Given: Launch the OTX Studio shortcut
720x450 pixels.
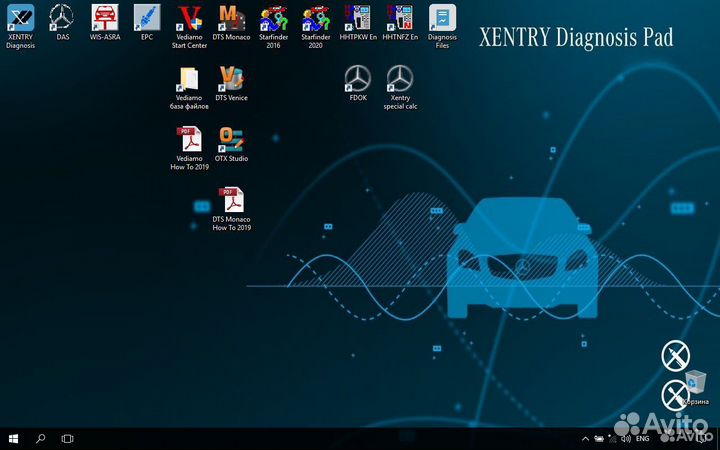Looking at the screenshot, I should tap(231, 144).
